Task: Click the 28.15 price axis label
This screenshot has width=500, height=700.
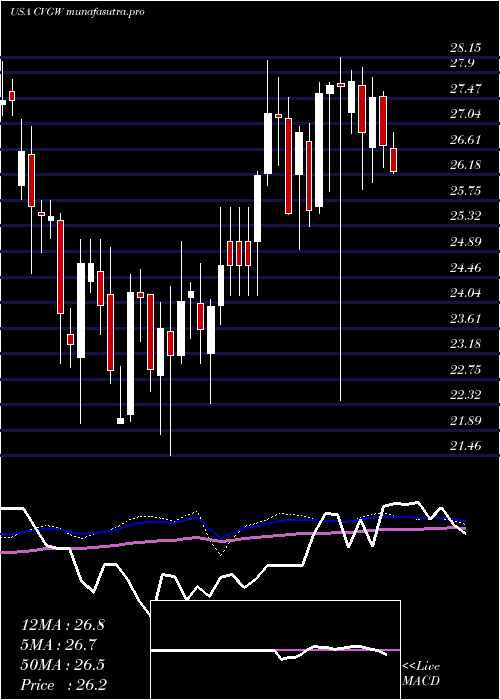Action: 466,48
